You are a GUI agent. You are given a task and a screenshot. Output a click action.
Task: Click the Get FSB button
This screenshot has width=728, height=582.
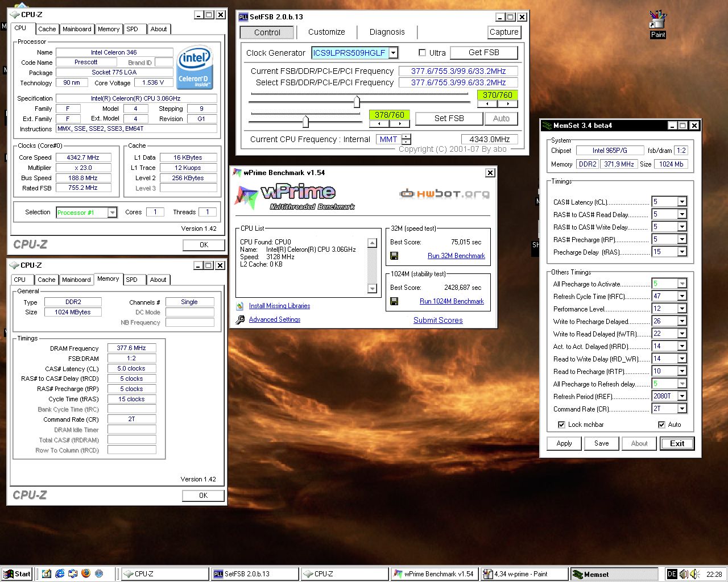484,52
